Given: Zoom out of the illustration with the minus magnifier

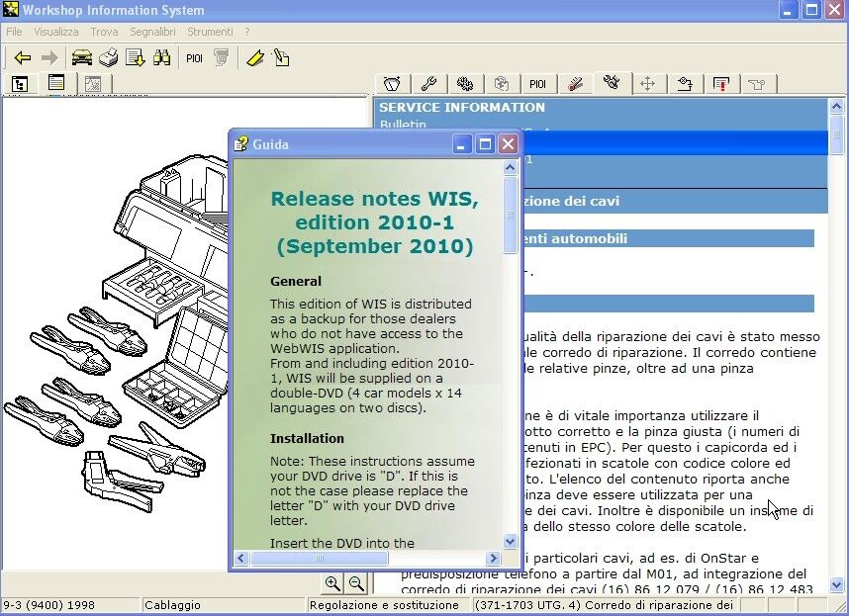Looking at the screenshot, I should [356, 583].
